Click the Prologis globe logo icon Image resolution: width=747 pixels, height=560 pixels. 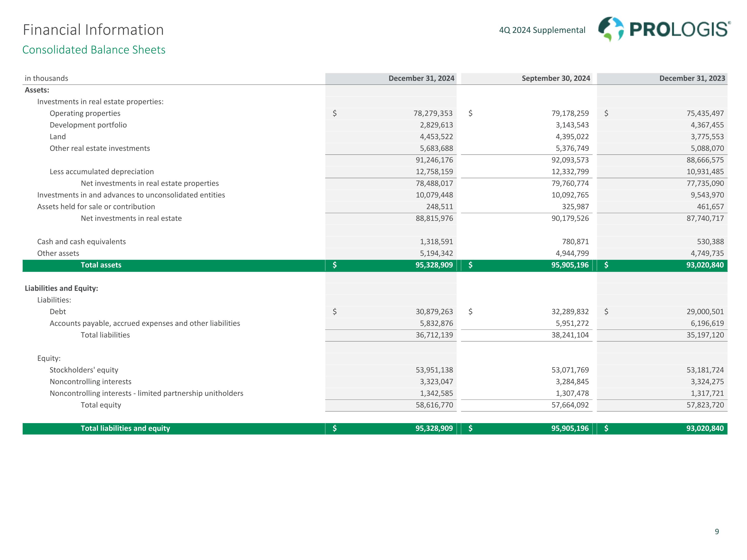(x=611, y=29)
